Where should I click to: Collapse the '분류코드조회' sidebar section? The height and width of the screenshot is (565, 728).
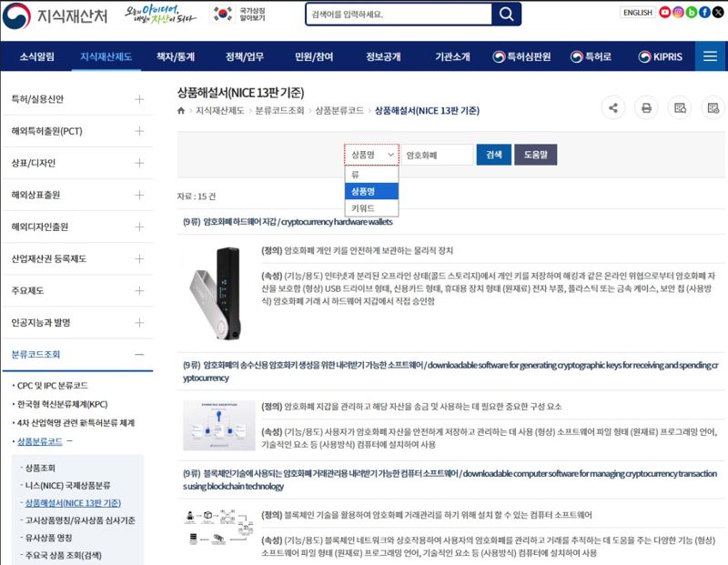coord(138,354)
